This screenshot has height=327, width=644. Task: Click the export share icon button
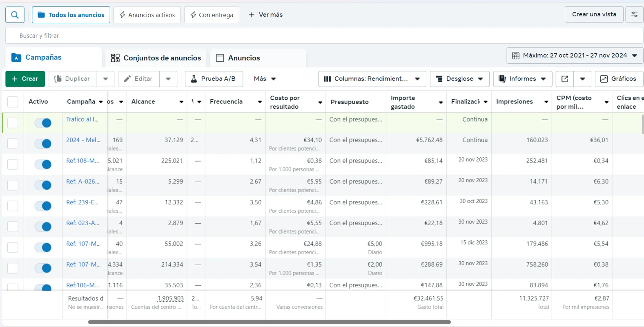[x=565, y=79]
